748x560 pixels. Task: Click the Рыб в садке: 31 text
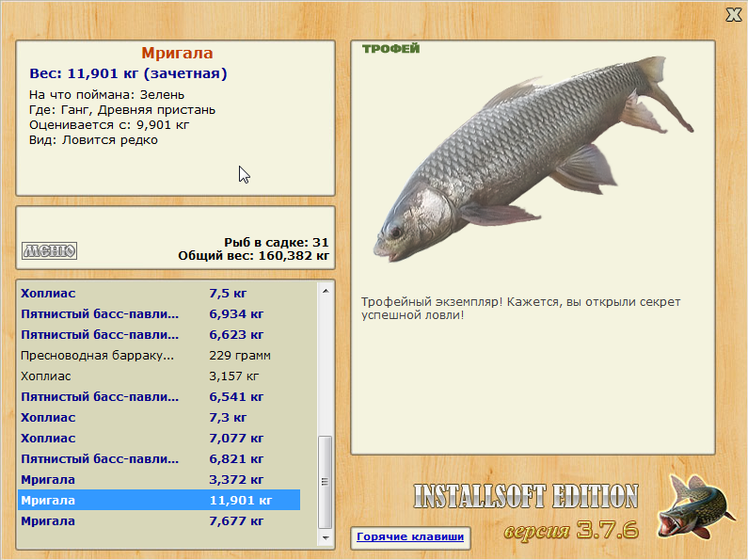click(x=277, y=242)
